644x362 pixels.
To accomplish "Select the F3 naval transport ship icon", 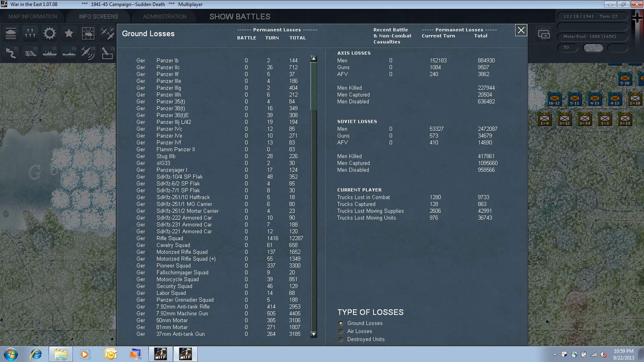I will 50,53.
